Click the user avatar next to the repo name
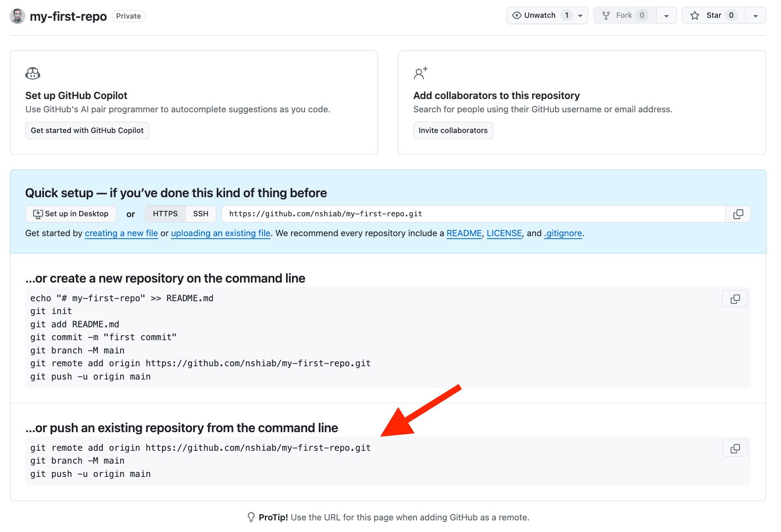This screenshot has width=781, height=532. [x=17, y=16]
